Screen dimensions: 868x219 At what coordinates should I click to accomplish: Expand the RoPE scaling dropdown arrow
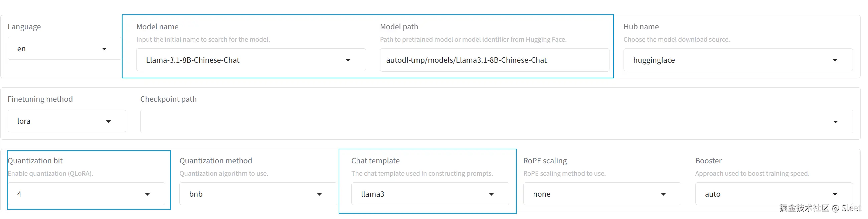click(663, 194)
